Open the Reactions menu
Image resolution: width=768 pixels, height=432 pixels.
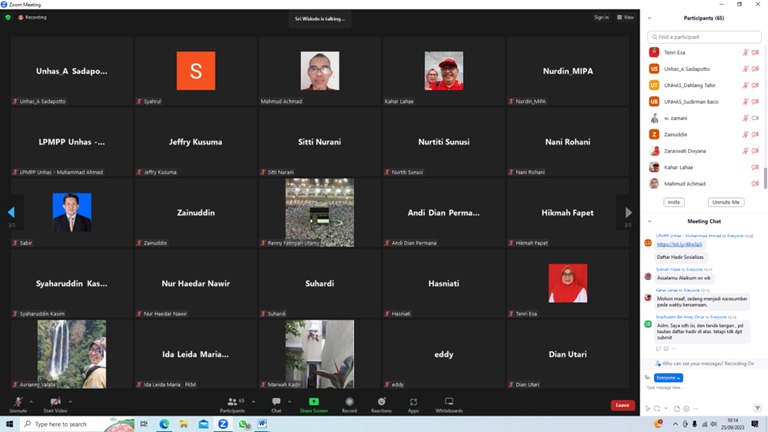(381, 403)
